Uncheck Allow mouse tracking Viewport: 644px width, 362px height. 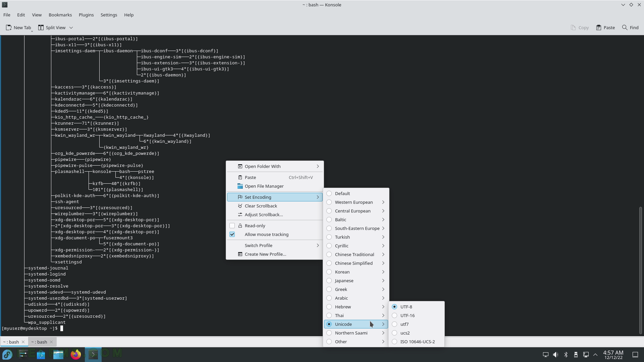(x=232, y=234)
